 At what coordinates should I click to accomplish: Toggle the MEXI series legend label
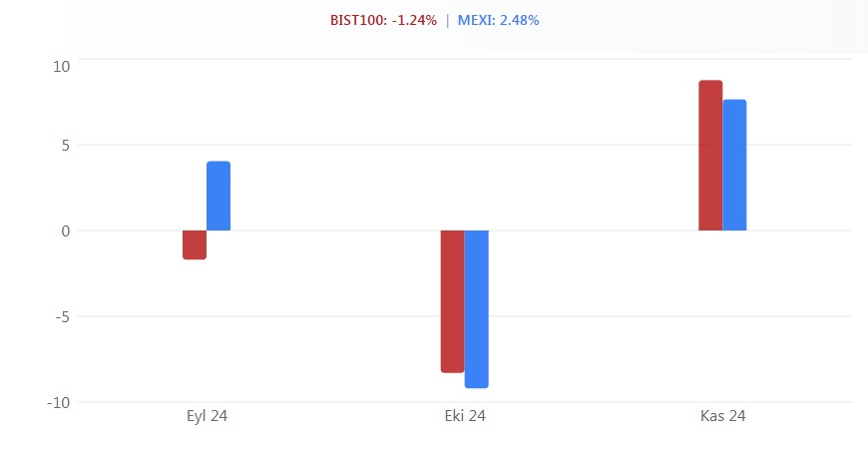click(x=478, y=20)
